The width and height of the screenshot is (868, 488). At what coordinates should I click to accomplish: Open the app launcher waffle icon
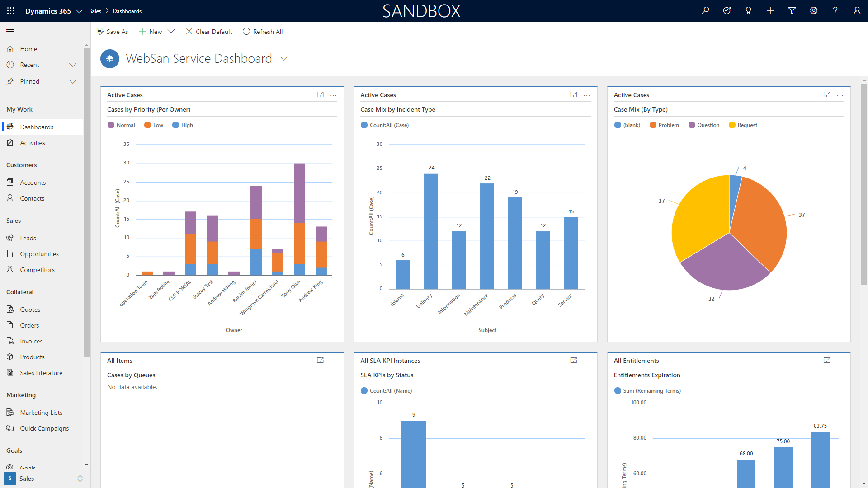[10, 11]
